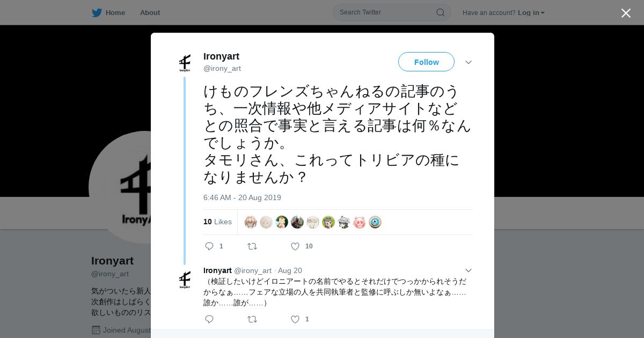
Task: Go to the About page
Action: point(150,13)
